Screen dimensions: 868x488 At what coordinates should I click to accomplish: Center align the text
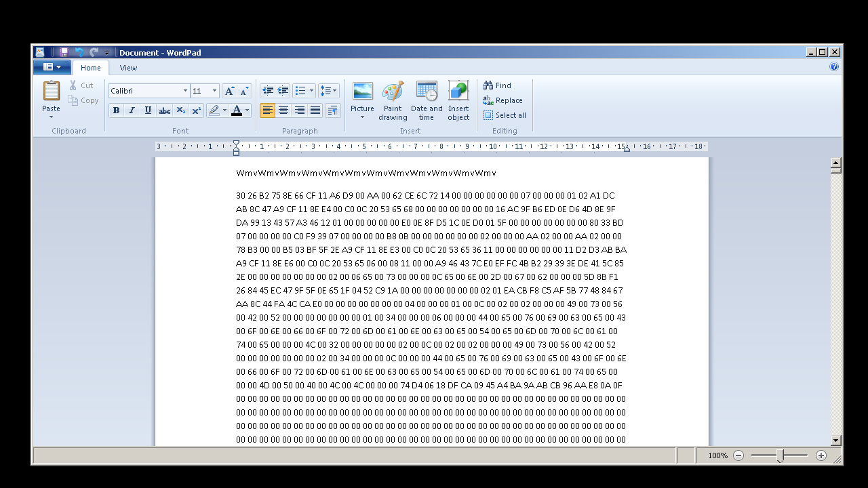pos(283,110)
